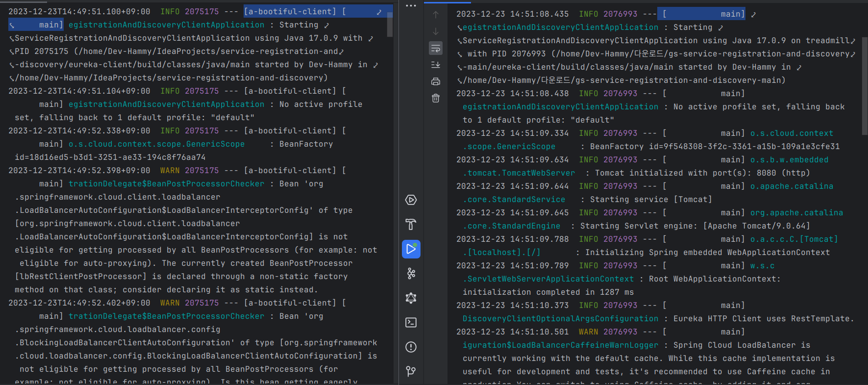Click .tomcat.TomcatWebServer logger text
Screen dimensions: 868x385
click(x=519, y=173)
